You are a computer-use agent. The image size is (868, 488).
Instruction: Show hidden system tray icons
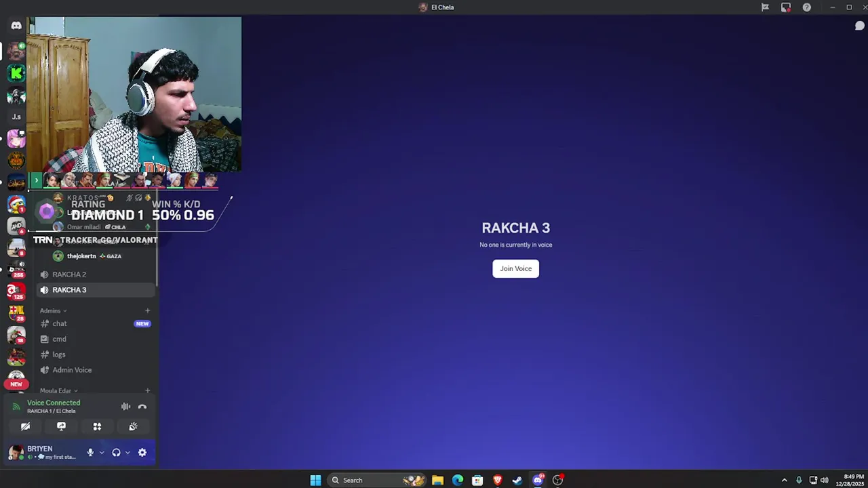785,480
